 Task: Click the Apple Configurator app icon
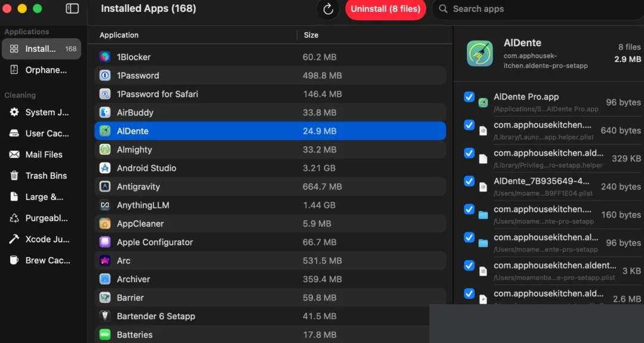click(105, 242)
